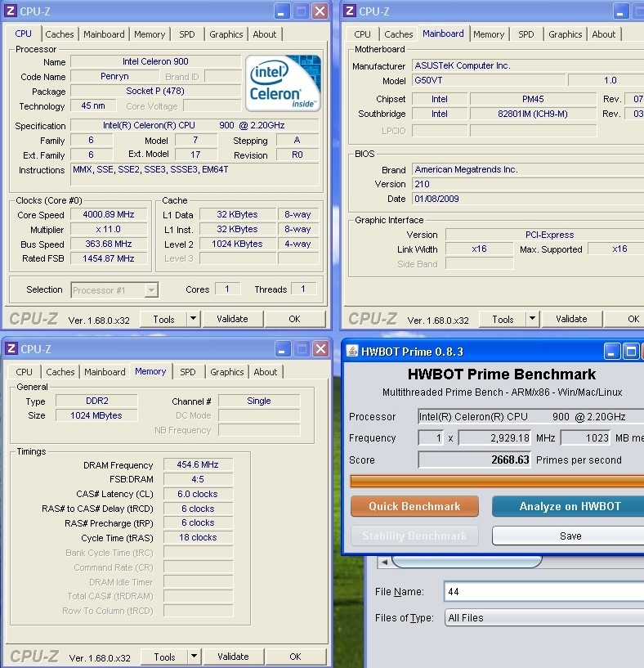Maximize the HWBOT Prime window
The image size is (644, 668).
631,352
